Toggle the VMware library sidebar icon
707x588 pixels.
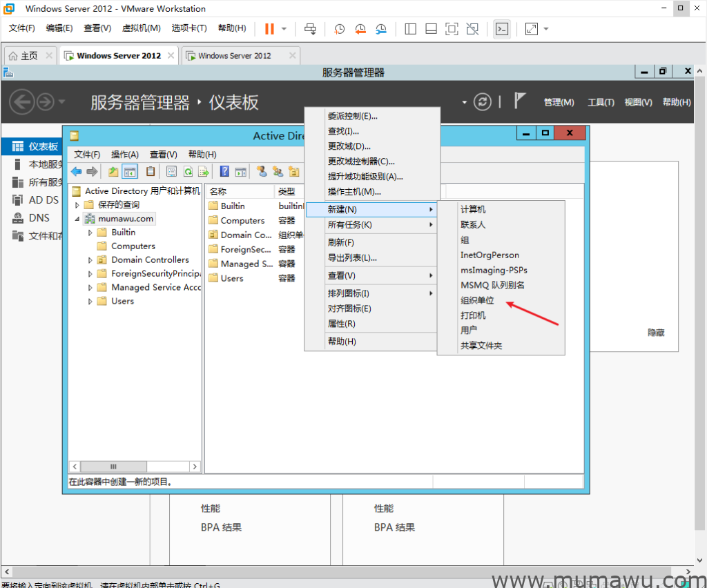click(410, 29)
